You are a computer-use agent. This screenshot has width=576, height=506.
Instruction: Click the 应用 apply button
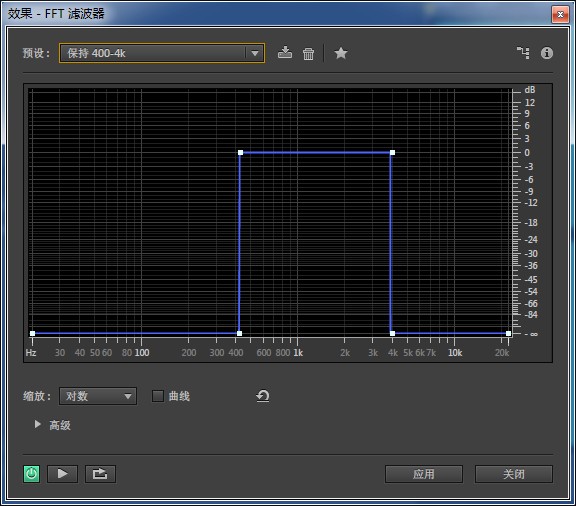click(424, 474)
